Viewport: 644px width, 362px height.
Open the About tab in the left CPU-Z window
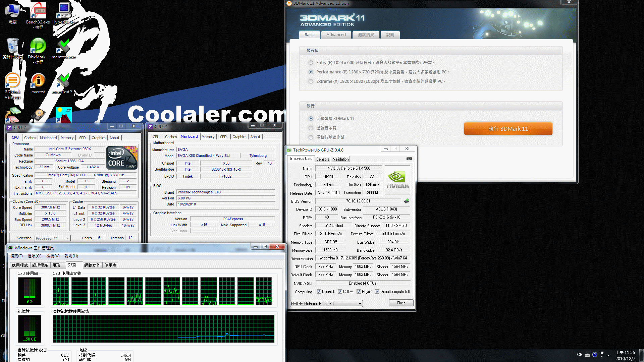114,138
